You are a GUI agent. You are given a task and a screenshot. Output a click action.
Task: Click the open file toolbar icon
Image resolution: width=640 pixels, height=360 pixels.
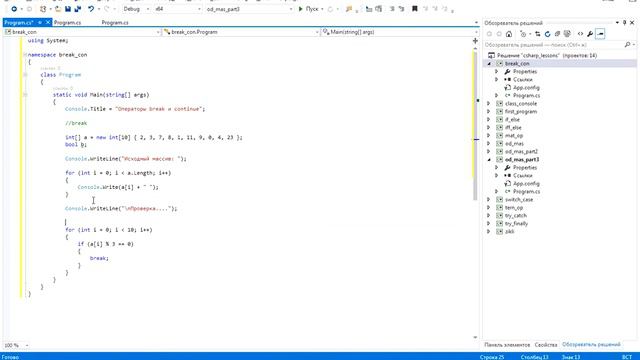point(58,9)
